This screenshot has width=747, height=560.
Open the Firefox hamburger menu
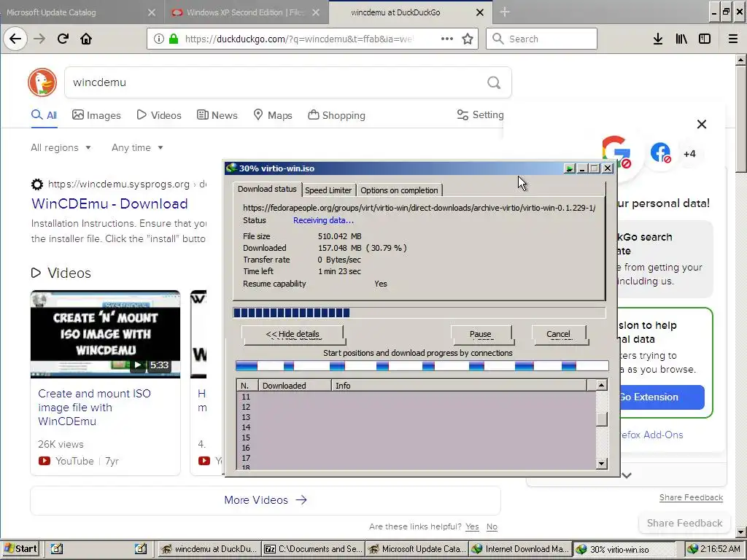pos(733,39)
